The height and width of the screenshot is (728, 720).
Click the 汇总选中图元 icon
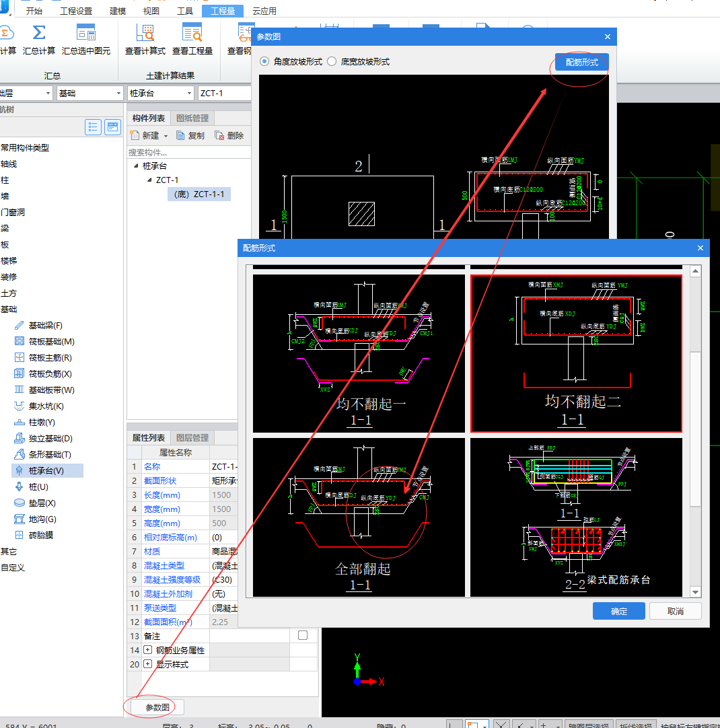[86, 32]
